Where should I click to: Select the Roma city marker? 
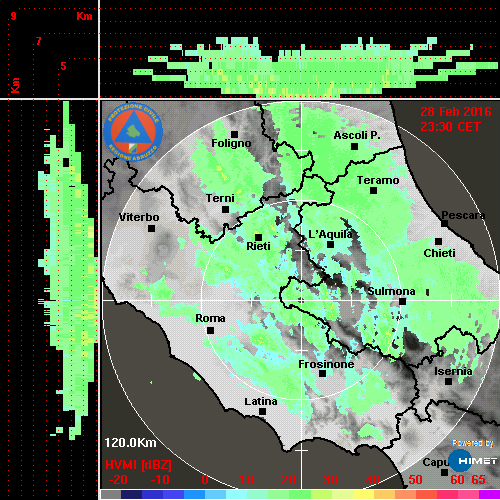[210, 331]
